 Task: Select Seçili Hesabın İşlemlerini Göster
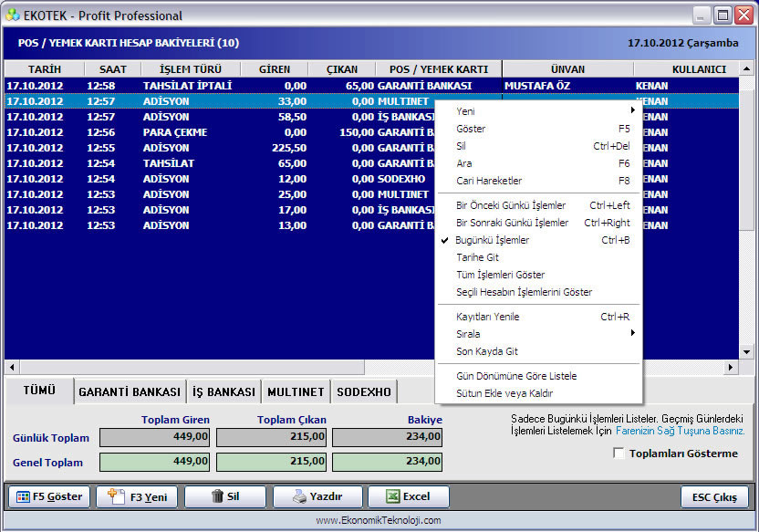(x=540, y=292)
